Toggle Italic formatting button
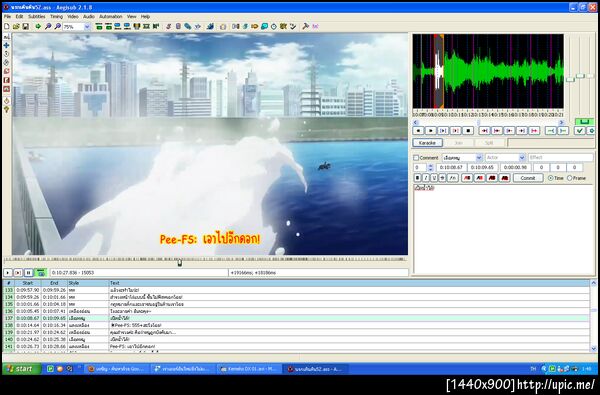This screenshot has height=395, width=600. tap(426, 178)
